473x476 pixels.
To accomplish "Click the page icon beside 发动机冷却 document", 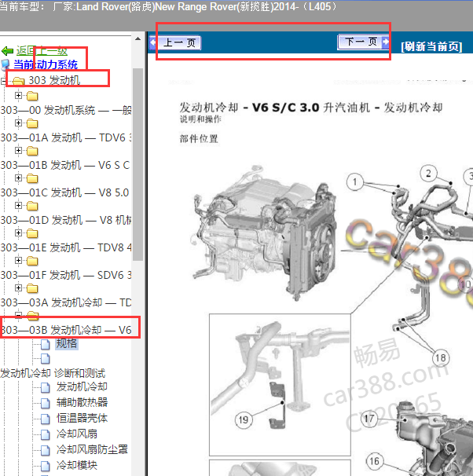I will coord(46,387).
